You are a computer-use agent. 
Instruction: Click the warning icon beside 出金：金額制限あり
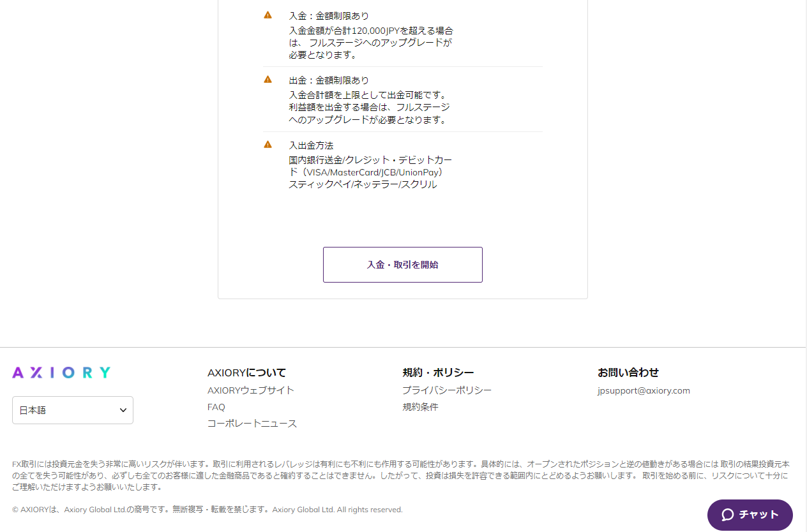[x=268, y=80]
